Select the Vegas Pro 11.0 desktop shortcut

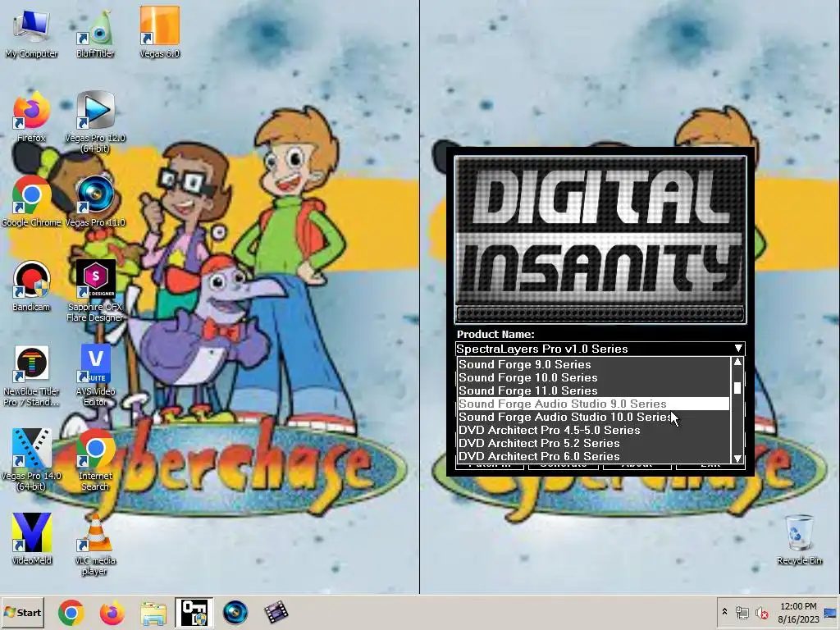tap(95, 202)
